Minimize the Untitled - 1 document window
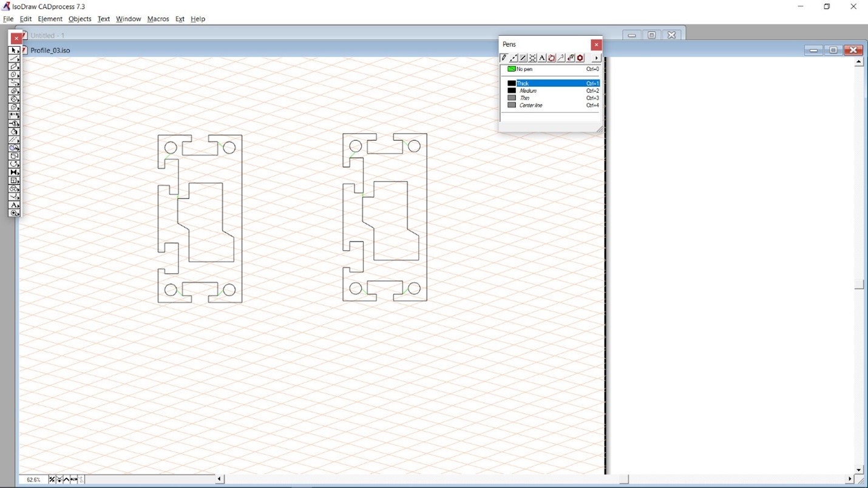This screenshot has width=868, height=488. 632,35
